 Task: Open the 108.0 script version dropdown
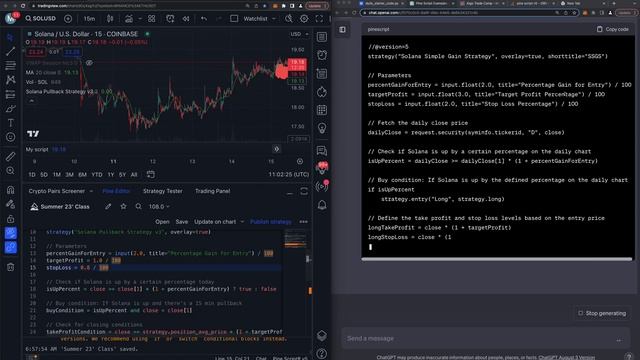tap(159, 207)
